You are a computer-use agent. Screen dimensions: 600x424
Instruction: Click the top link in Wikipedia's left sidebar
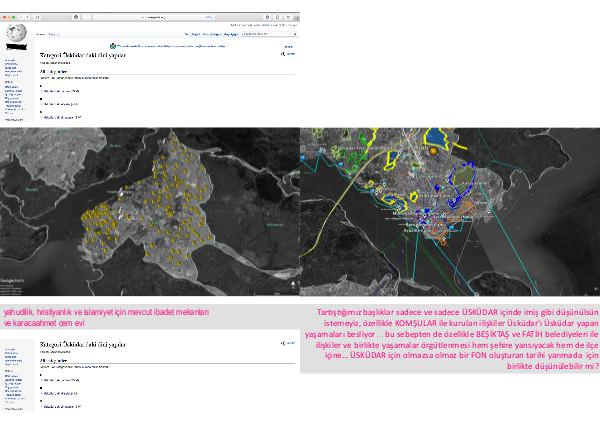[x=11, y=61]
